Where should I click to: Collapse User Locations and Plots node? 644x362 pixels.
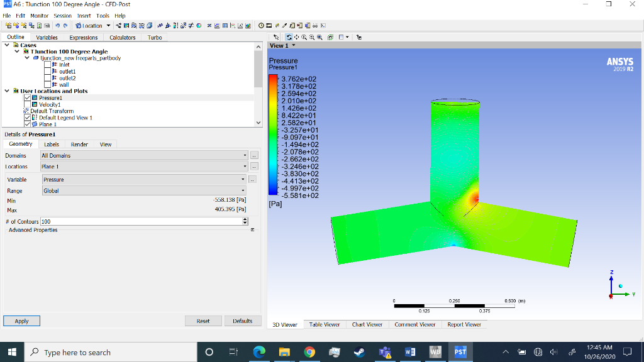7,90
